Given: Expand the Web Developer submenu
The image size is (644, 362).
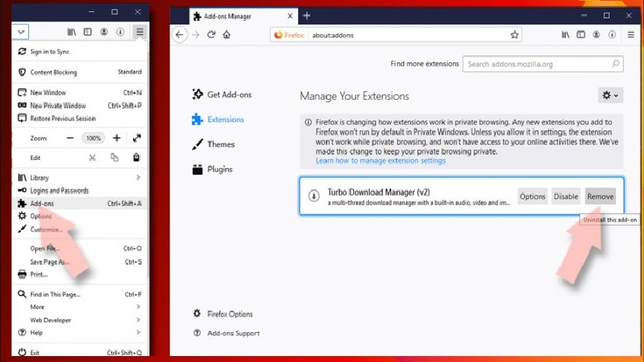Looking at the screenshot, I should click(138, 320).
